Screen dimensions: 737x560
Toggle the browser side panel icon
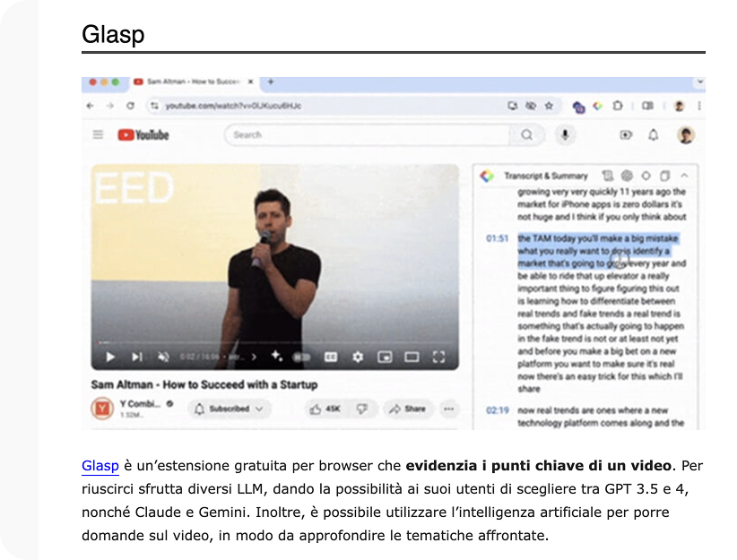tap(647, 106)
